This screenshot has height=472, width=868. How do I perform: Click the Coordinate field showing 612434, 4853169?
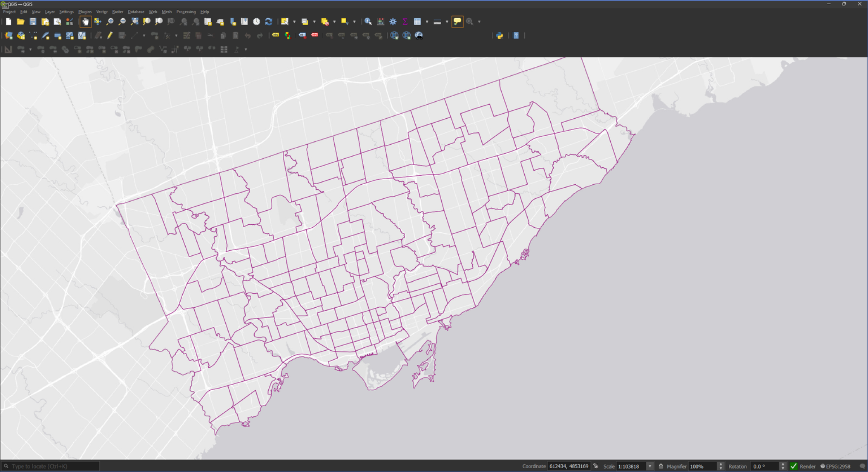pyautogui.click(x=569, y=466)
